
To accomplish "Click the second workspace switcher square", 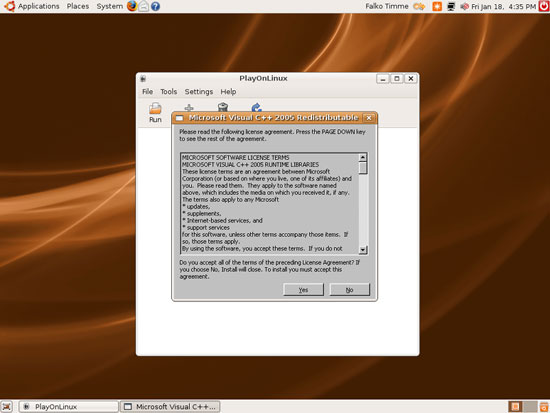I will click(x=530, y=407).
